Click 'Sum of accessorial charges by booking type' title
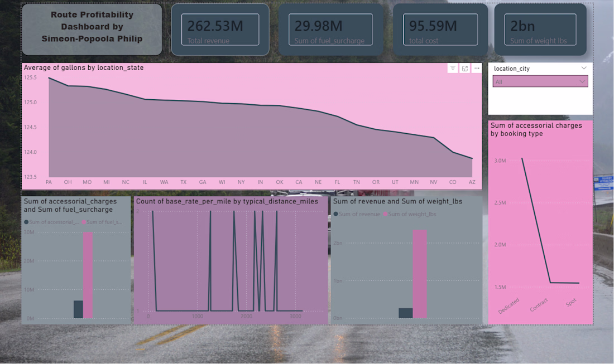Screen dimensions: 614x364 536,129
